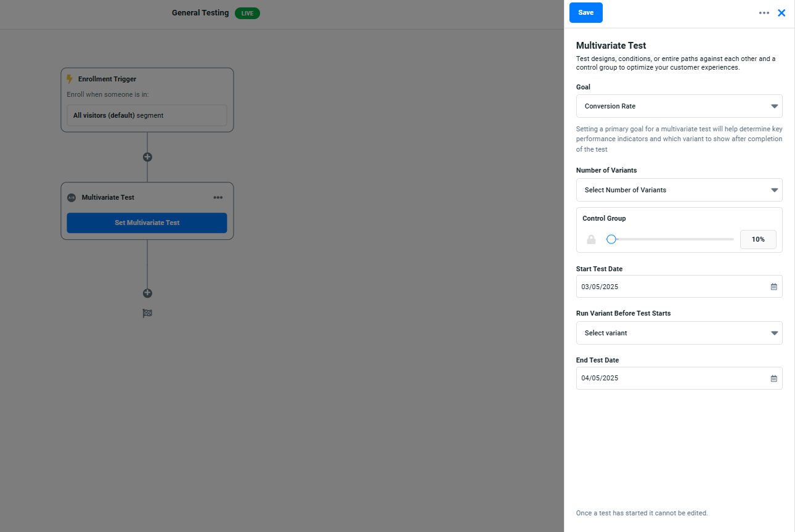Open the End Test Date calendar icon
Screen dimensions: 795x532
(x=773, y=379)
